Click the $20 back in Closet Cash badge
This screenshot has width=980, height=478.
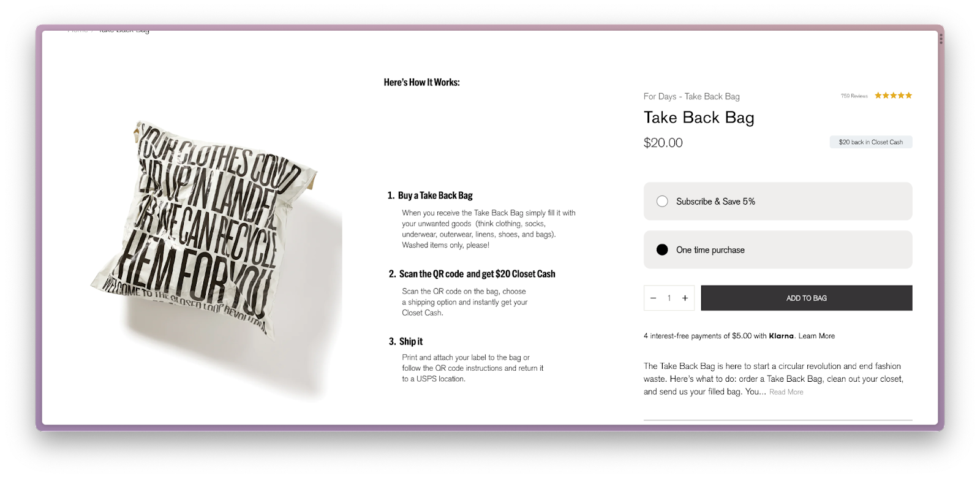pyautogui.click(x=870, y=142)
